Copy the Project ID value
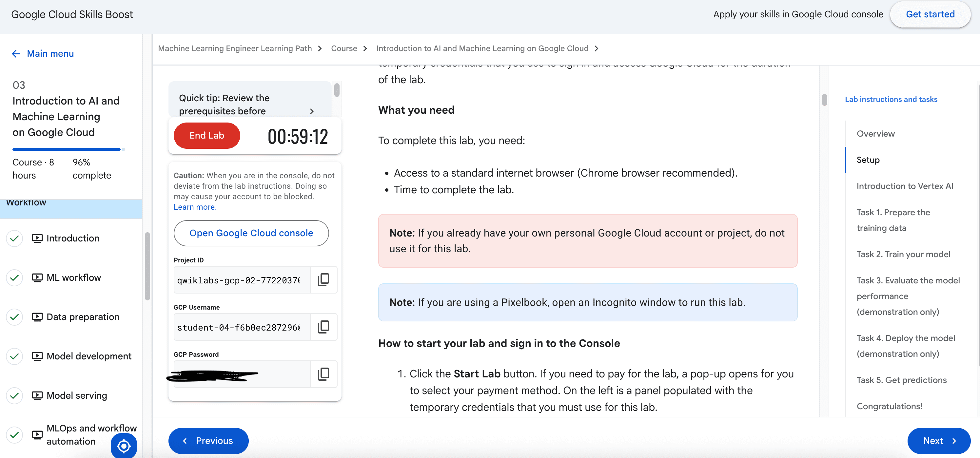980x458 pixels. pos(323,279)
